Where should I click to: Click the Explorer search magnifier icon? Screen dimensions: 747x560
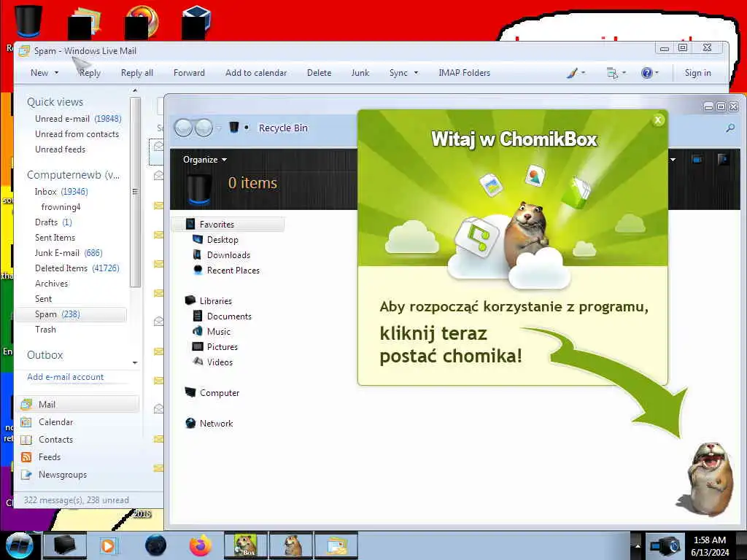(729, 128)
